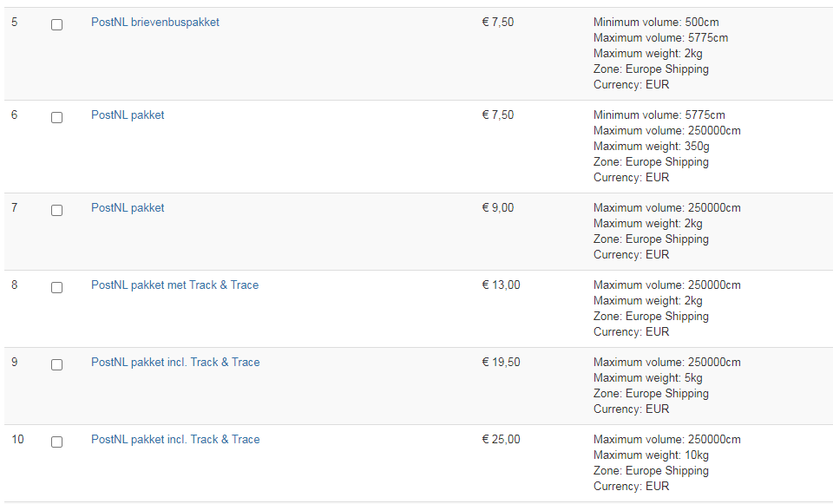Mark the checkbox in row 9
This screenshot has height=504, width=833.
click(56, 365)
